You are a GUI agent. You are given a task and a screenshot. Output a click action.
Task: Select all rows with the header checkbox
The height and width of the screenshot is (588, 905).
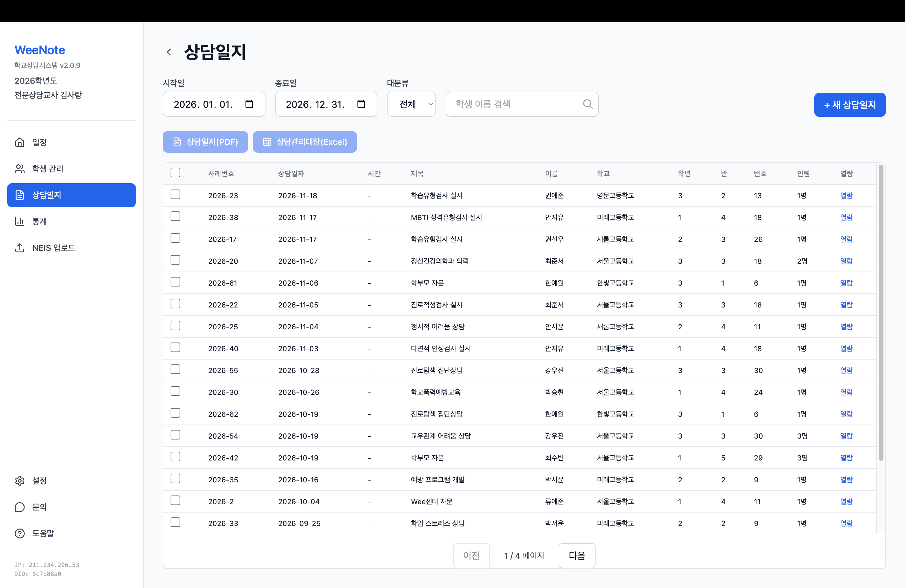click(175, 172)
